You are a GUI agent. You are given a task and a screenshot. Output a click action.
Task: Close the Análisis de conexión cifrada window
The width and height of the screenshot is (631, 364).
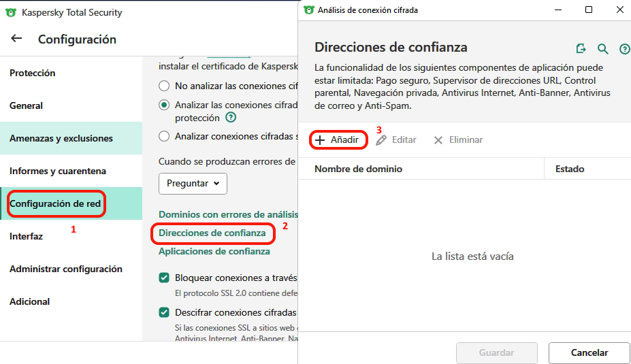(x=619, y=10)
